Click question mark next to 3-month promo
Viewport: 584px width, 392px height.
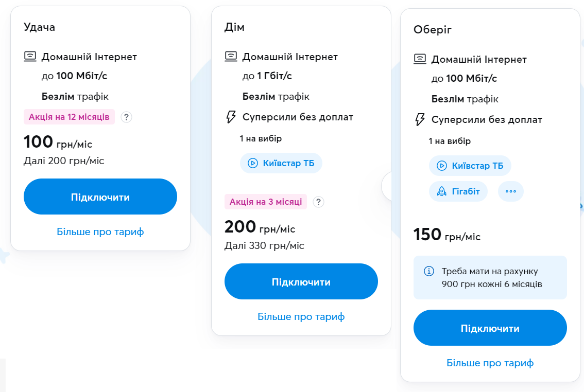(x=319, y=202)
